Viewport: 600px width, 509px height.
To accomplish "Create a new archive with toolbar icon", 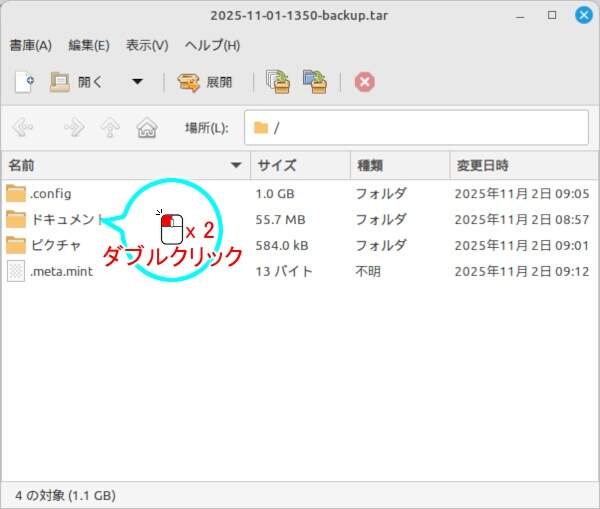I will (25, 82).
